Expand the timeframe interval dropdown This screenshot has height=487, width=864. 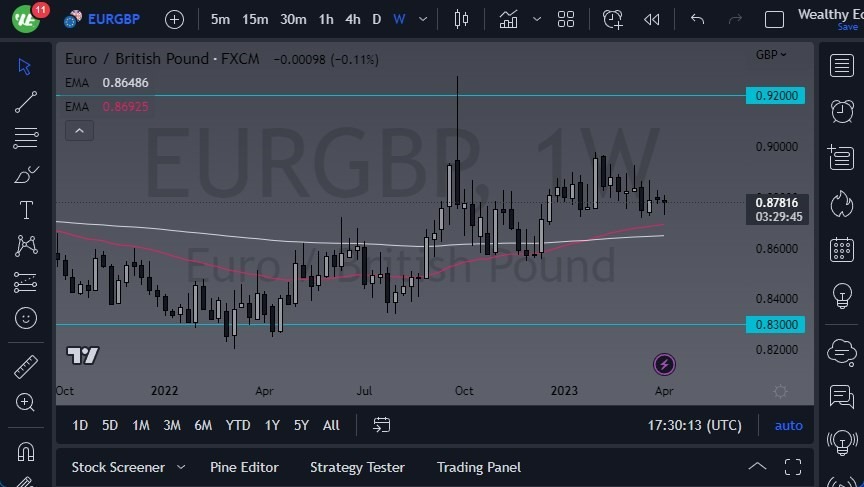[x=423, y=19]
